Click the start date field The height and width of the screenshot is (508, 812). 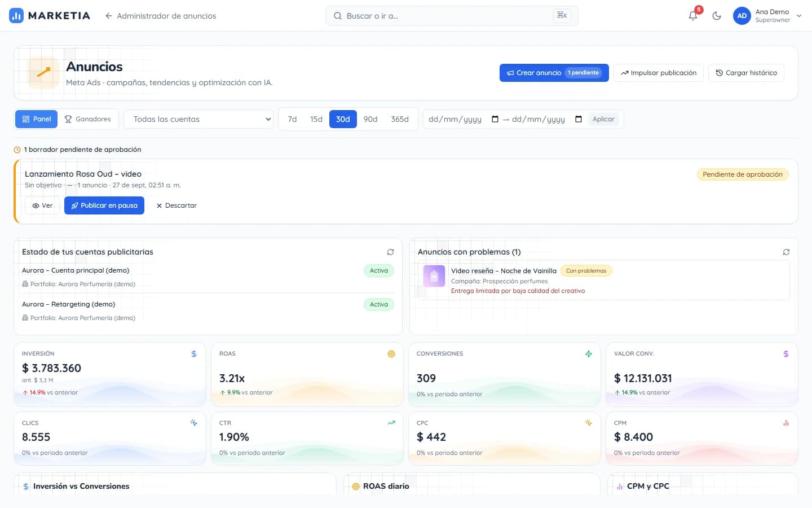(x=464, y=119)
